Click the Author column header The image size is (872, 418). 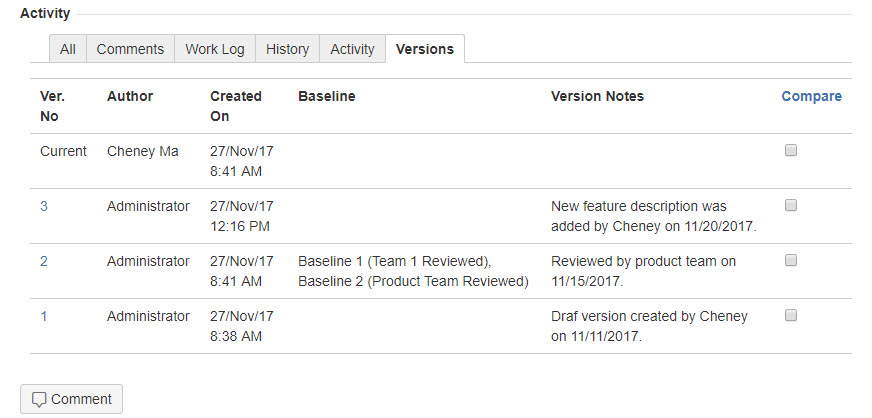point(130,97)
